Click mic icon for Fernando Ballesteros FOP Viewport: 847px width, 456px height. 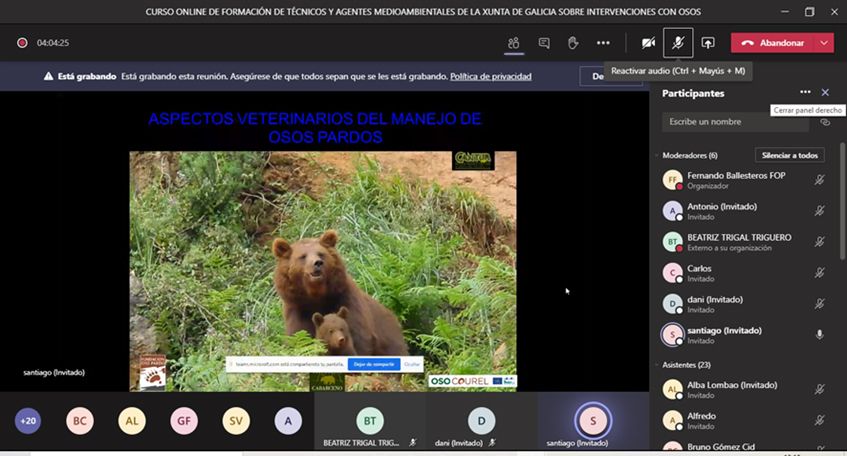819,180
